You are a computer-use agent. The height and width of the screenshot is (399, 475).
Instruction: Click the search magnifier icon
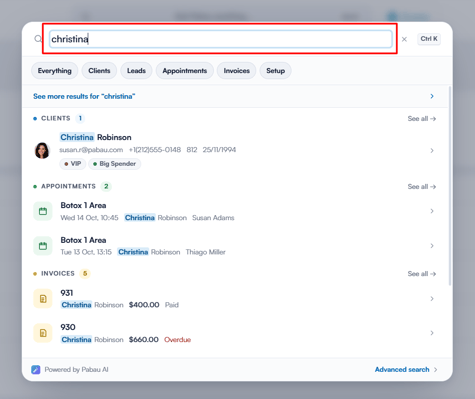[x=38, y=39]
